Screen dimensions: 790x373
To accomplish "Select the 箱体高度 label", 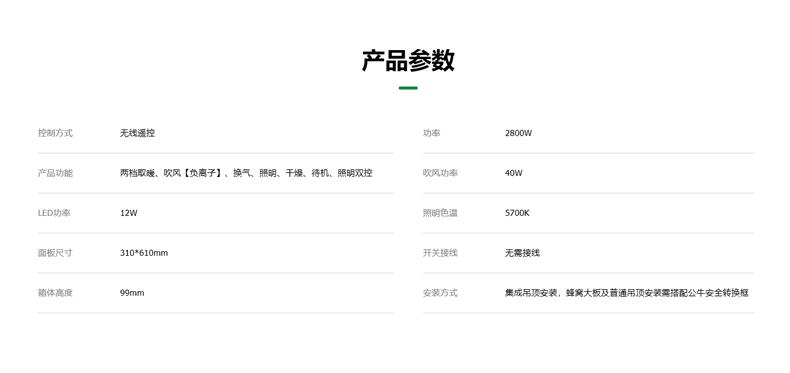I will (x=55, y=292).
